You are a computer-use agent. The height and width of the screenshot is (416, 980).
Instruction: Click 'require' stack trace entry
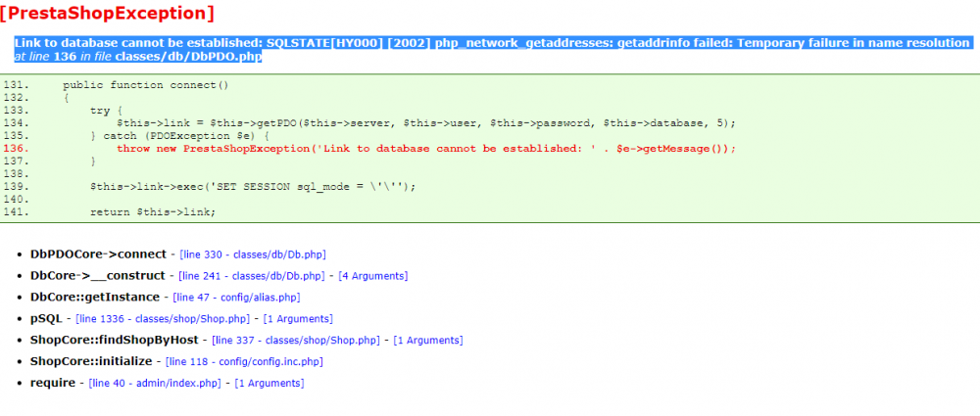53,383
